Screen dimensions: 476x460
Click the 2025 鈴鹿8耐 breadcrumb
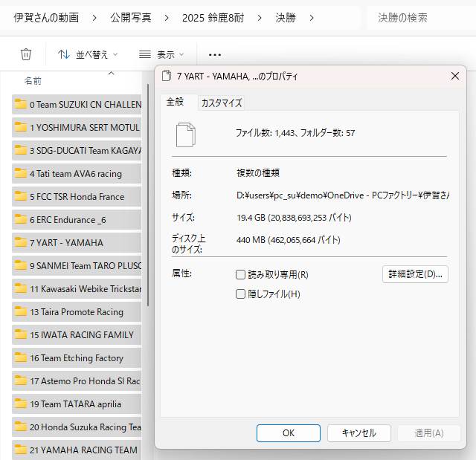pyautogui.click(x=213, y=18)
